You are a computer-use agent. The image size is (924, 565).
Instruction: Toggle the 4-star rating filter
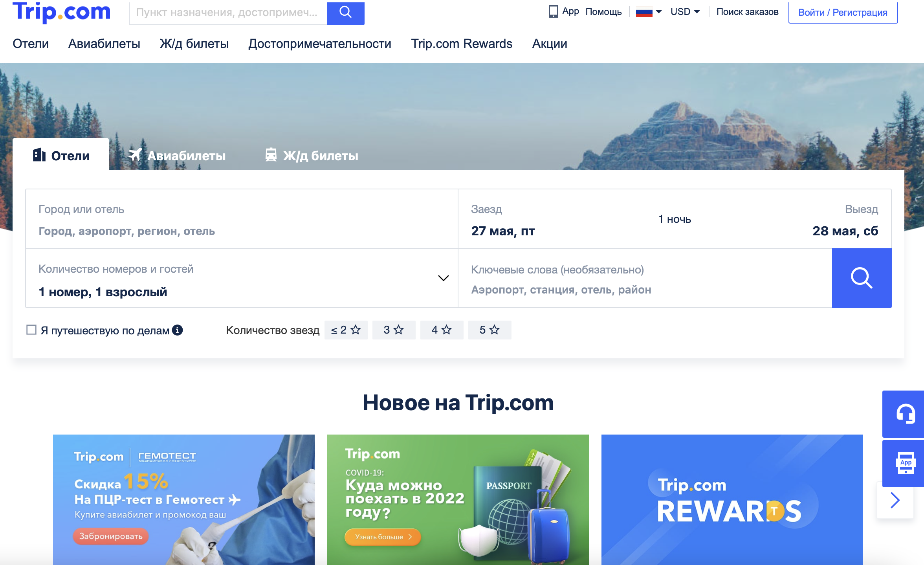click(442, 330)
